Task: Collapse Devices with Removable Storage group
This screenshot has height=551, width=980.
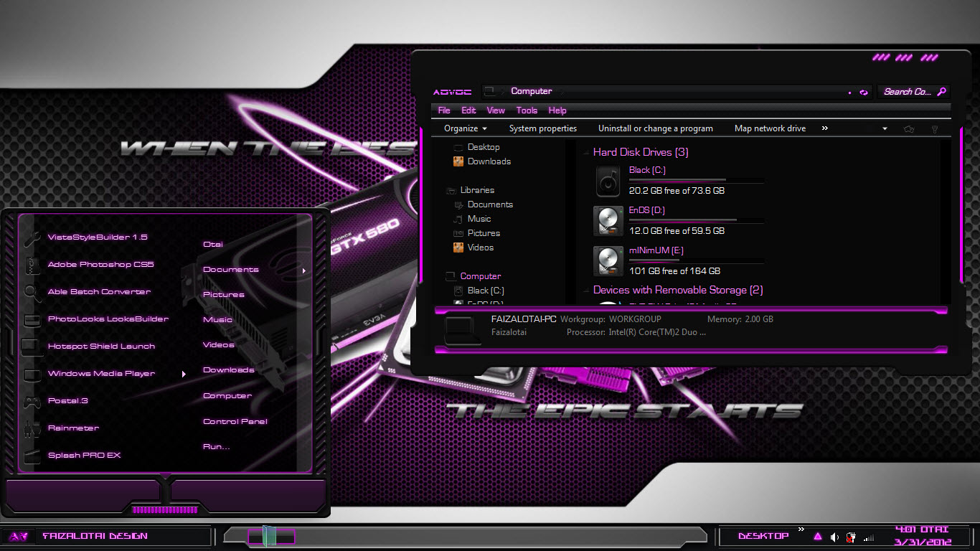Action: click(x=585, y=291)
